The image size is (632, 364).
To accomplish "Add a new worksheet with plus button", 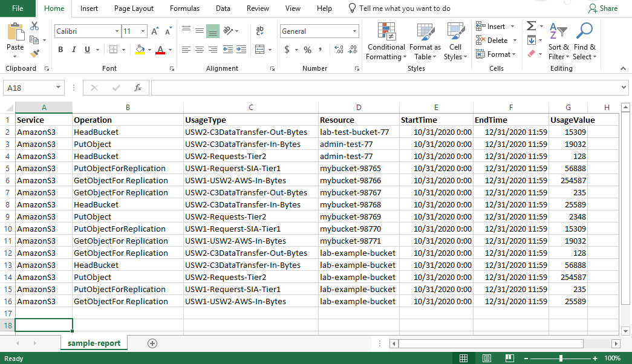I will coord(152,343).
